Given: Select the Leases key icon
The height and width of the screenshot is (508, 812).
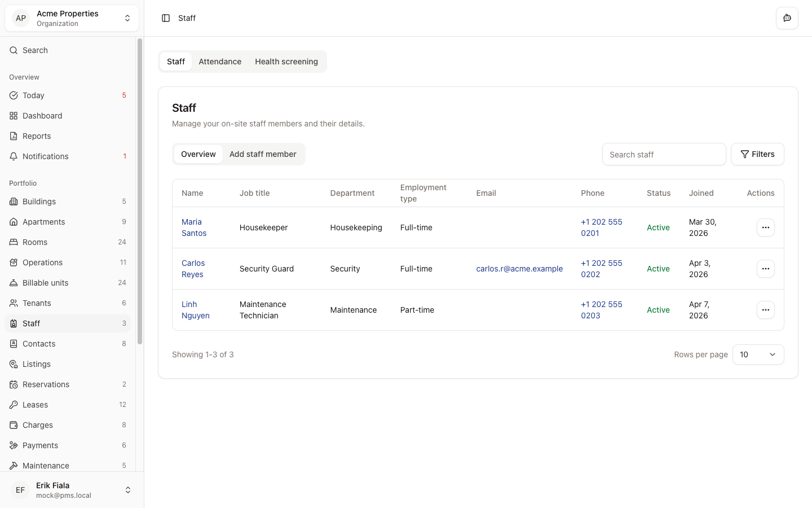Looking at the screenshot, I should [x=14, y=405].
